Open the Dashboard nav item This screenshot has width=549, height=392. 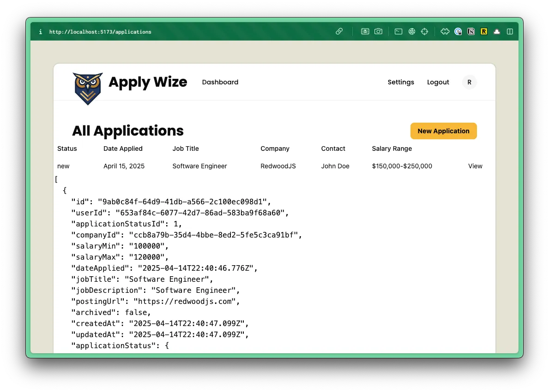(x=220, y=82)
